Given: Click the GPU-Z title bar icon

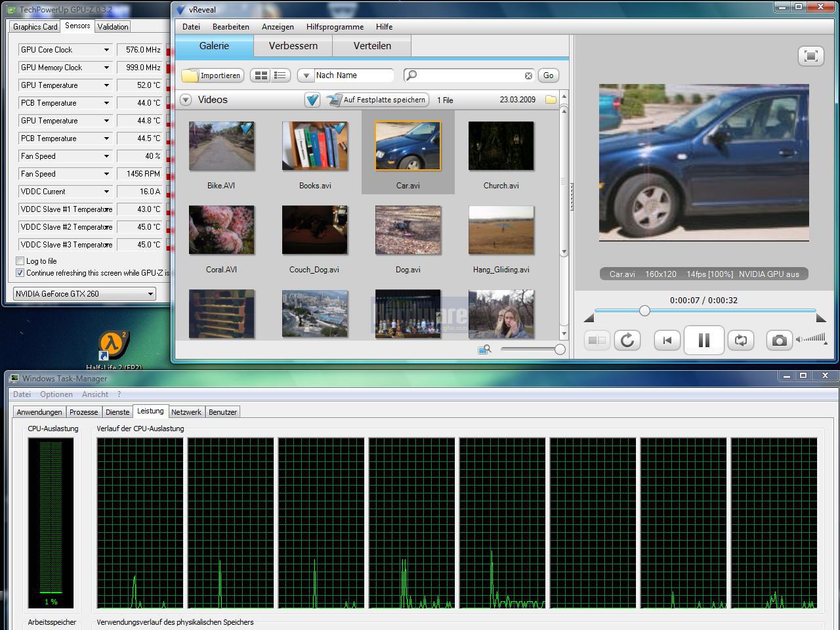Looking at the screenshot, I should (11, 10).
